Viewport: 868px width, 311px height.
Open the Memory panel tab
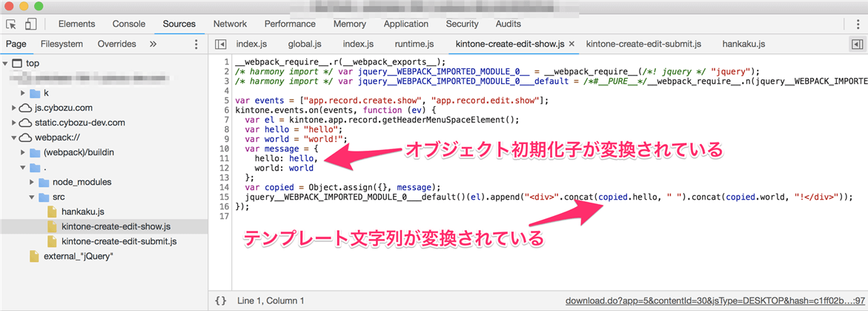pos(350,24)
